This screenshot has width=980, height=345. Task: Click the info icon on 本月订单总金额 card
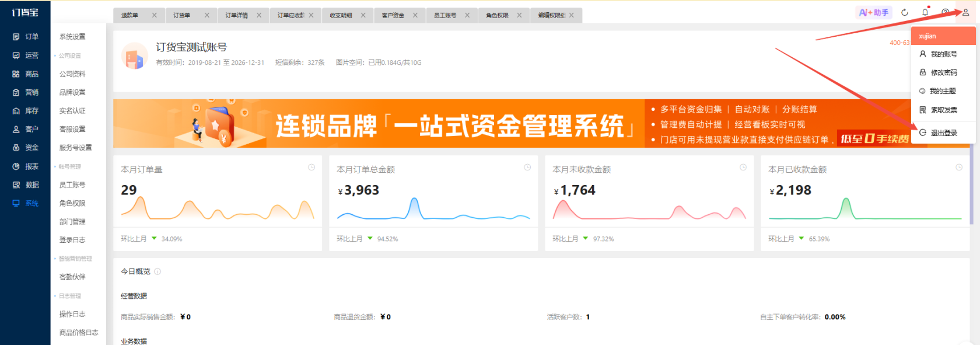[527, 168]
